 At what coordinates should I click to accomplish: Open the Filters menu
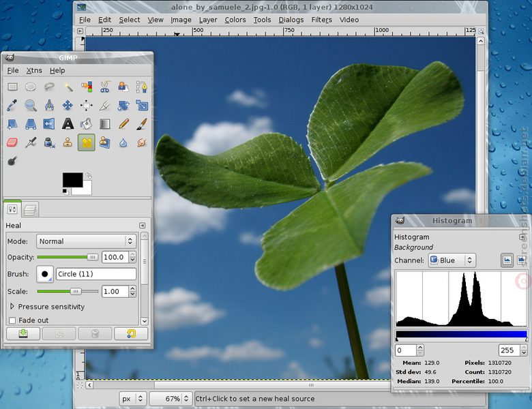(x=322, y=20)
